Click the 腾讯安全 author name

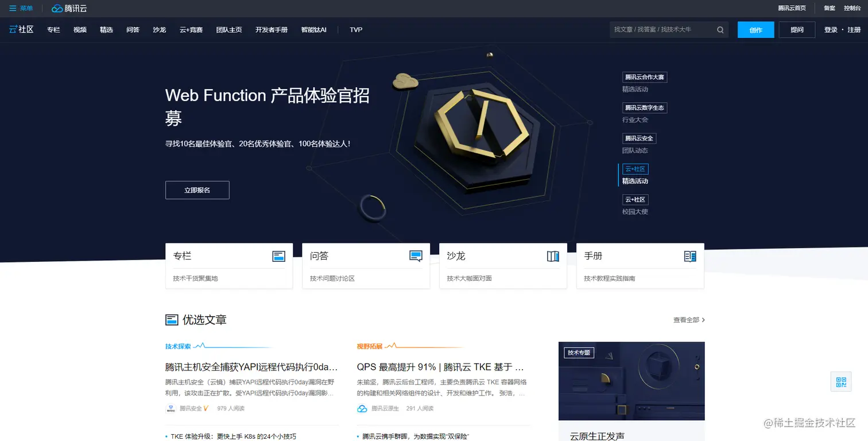click(x=191, y=408)
